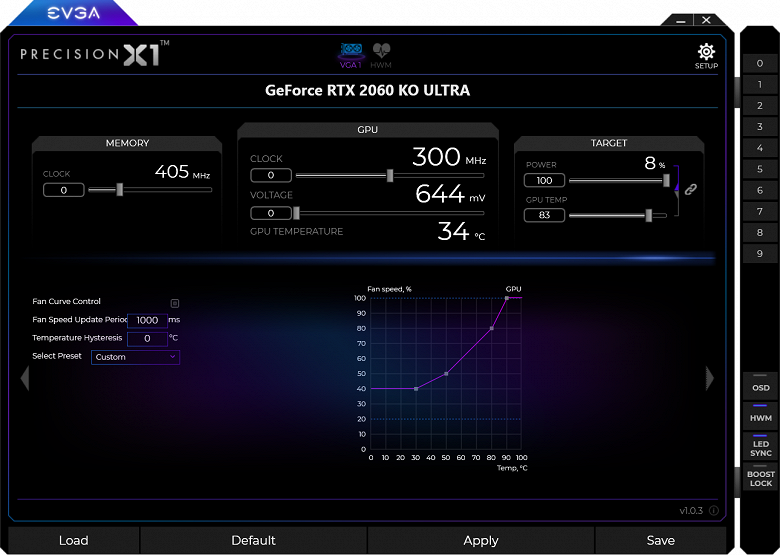Click the Apply button

481,541
